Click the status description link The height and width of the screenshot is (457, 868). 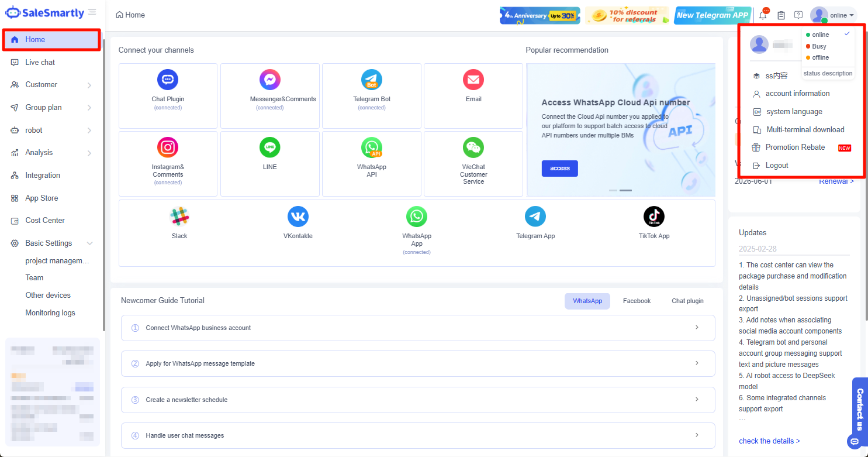click(x=828, y=73)
